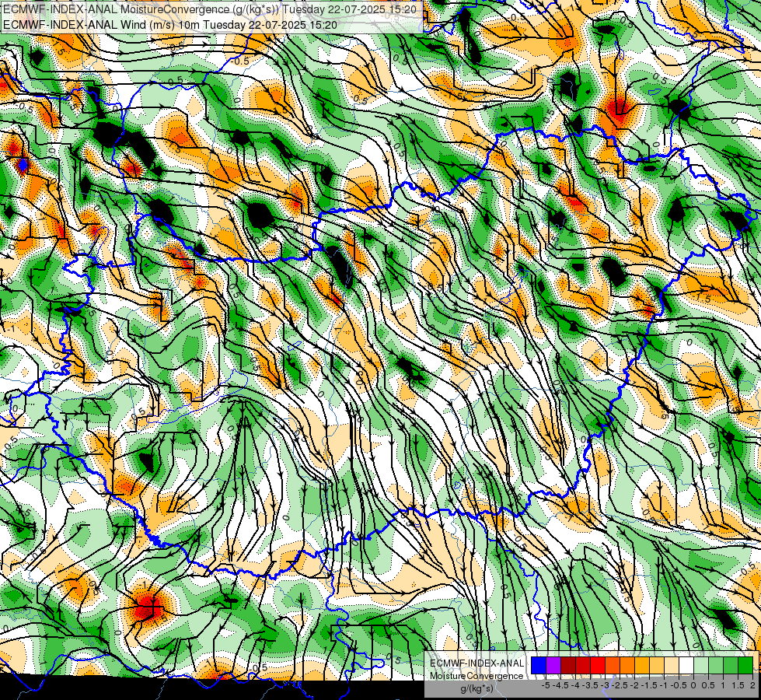The width and height of the screenshot is (761, 700).
Task: Click the darkest green swatch ending at 2
Action: pos(745,665)
